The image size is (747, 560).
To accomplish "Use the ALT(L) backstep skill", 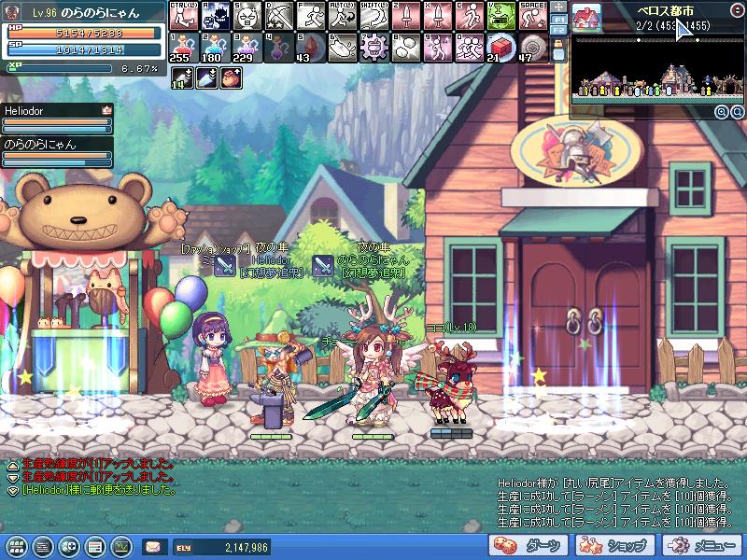I will 343,16.
